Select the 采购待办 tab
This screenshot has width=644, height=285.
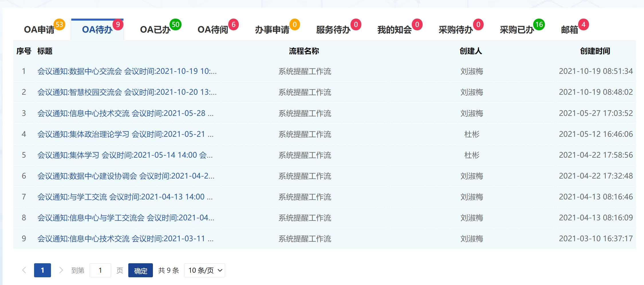click(x=456, y=30)
